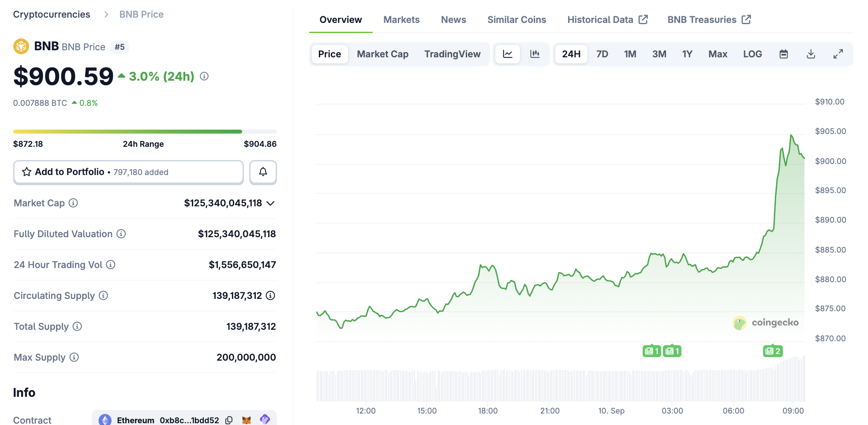Copy the Ethereum contract address icon

click(229, 420)
